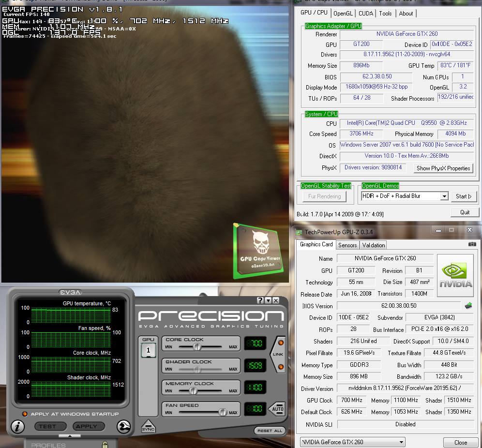Adjust the Shader Clock slider
The height and width of the screenshot is (448, 482).
point(197,369)
